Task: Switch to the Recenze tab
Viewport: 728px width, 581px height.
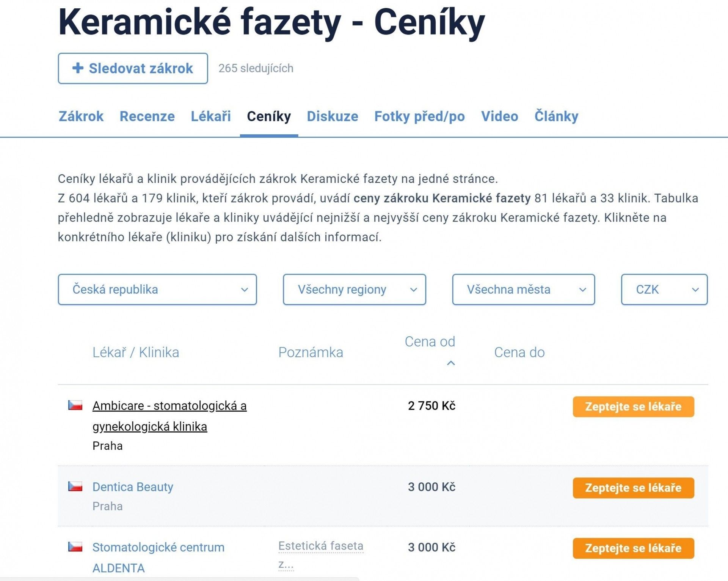Action: [x=147, y=116]
